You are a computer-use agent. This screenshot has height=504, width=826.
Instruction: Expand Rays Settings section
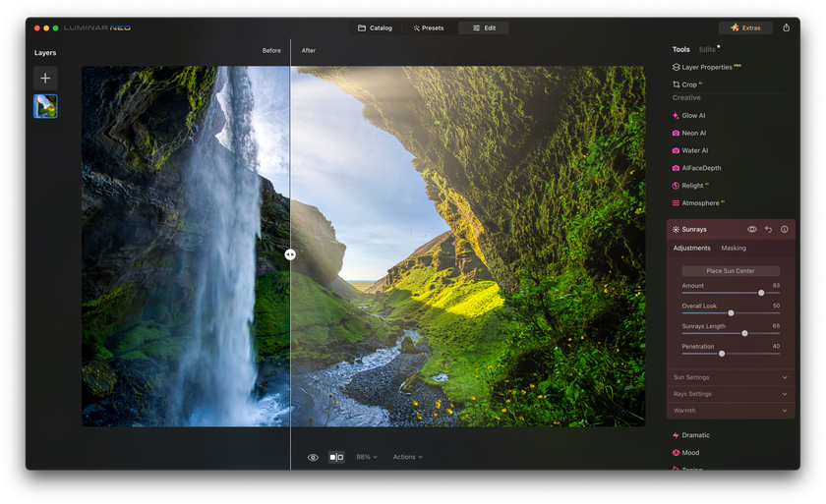coord(730,394)
